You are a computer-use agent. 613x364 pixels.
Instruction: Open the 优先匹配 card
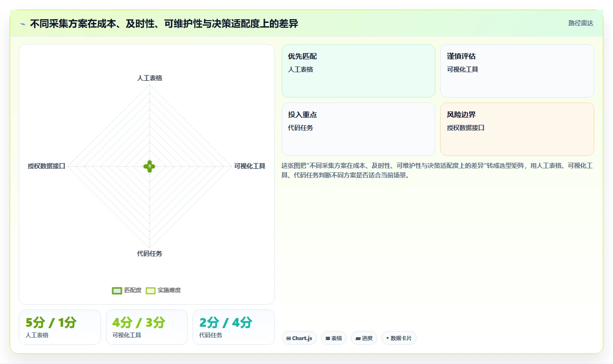point(358,71)
